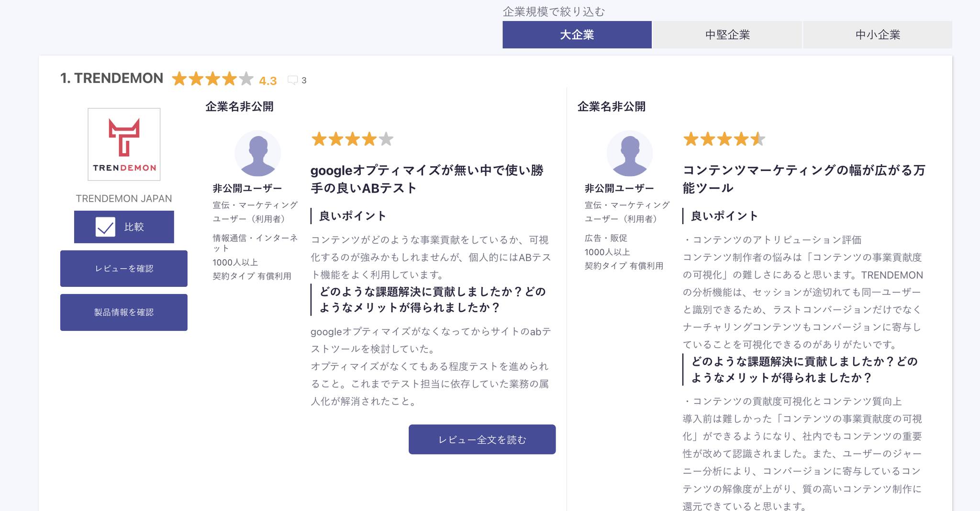Switch to the 中堅企業 tab
Screen dimensions: 980x511
click(x=727, y=34)
